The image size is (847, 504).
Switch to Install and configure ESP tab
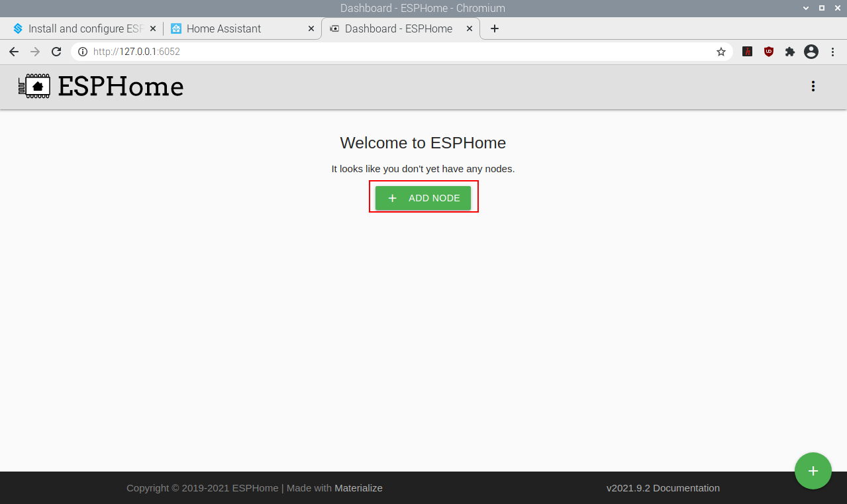85,28
